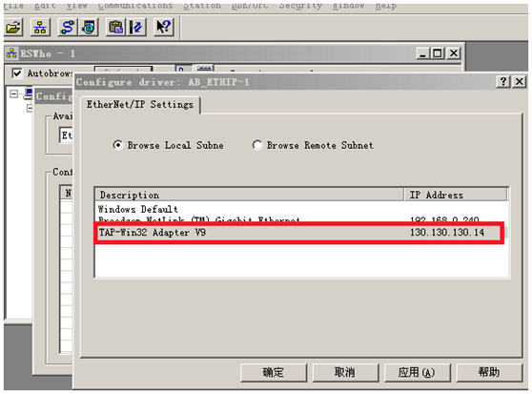
Task: Select Browse Local Subnet radio button
Action: (118, 145)
